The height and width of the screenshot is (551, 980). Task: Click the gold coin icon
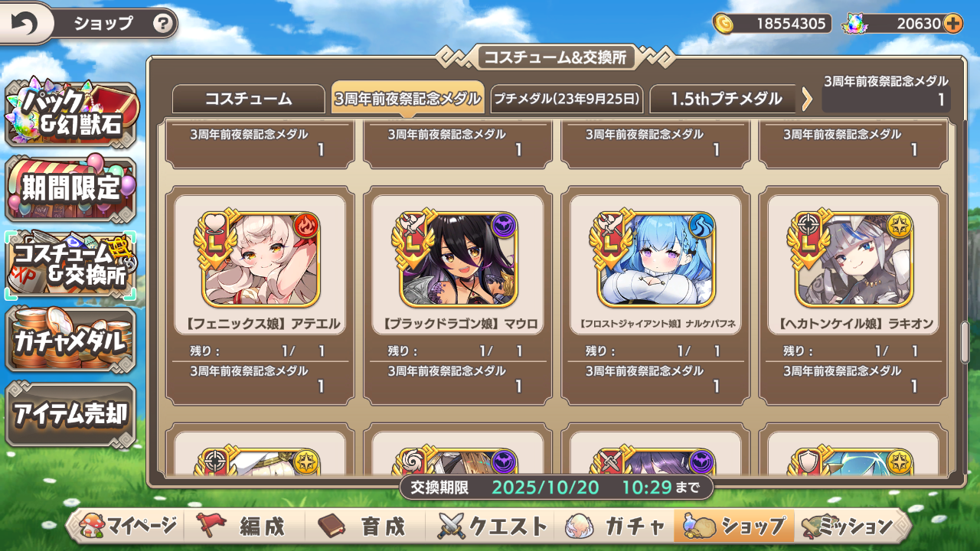pyautogui.click(x=723, y=23)
